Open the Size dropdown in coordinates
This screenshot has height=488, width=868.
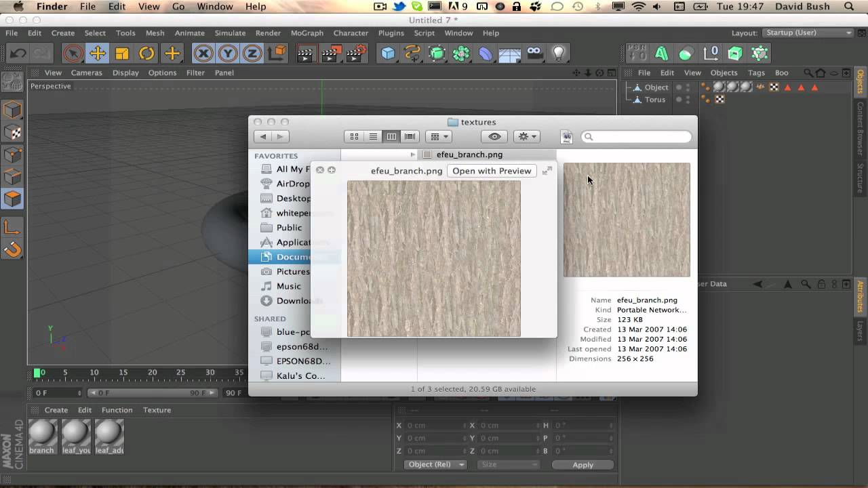pos(509,464)
